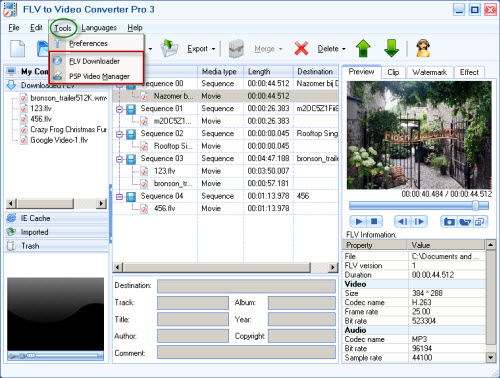Click the Imported panel icon

coord(11,232)
